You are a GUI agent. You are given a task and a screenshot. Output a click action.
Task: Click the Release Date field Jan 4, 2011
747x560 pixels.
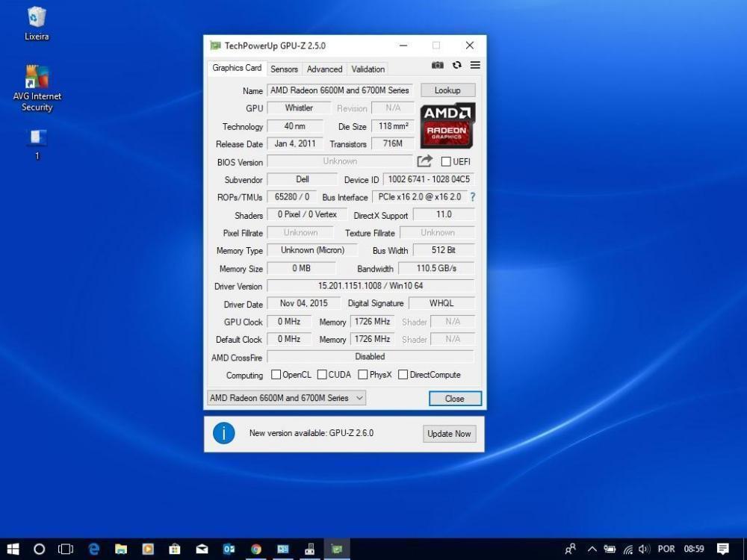(x=295, y=143)
